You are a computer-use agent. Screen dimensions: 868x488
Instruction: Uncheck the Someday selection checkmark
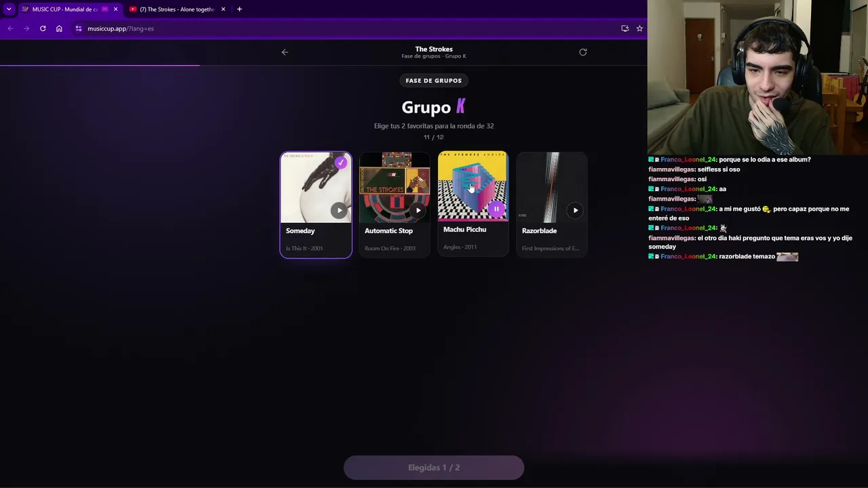[340, 163]
